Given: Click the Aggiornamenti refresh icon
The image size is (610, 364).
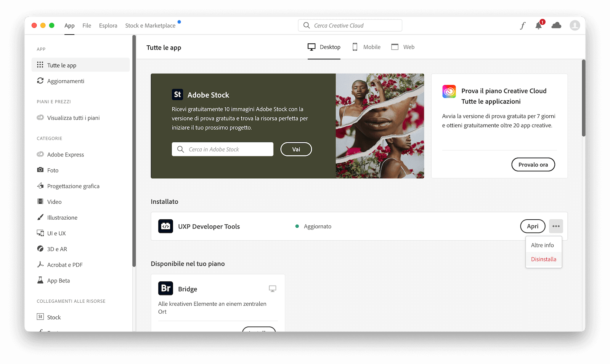Looking at the screenshot, I should (x=40, y=81).
